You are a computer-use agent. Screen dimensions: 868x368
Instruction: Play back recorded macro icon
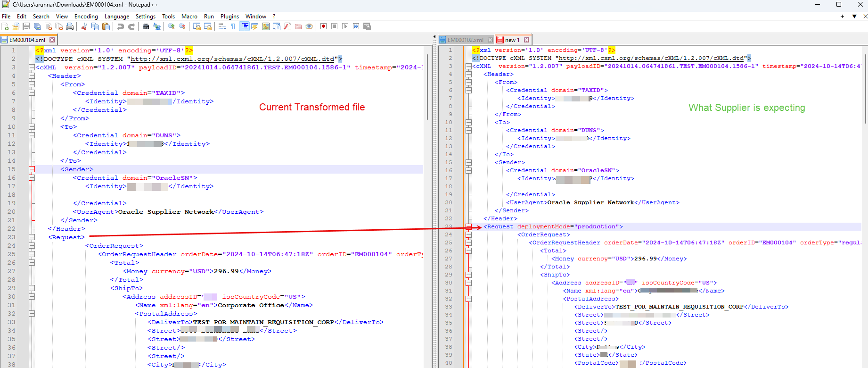345,26
